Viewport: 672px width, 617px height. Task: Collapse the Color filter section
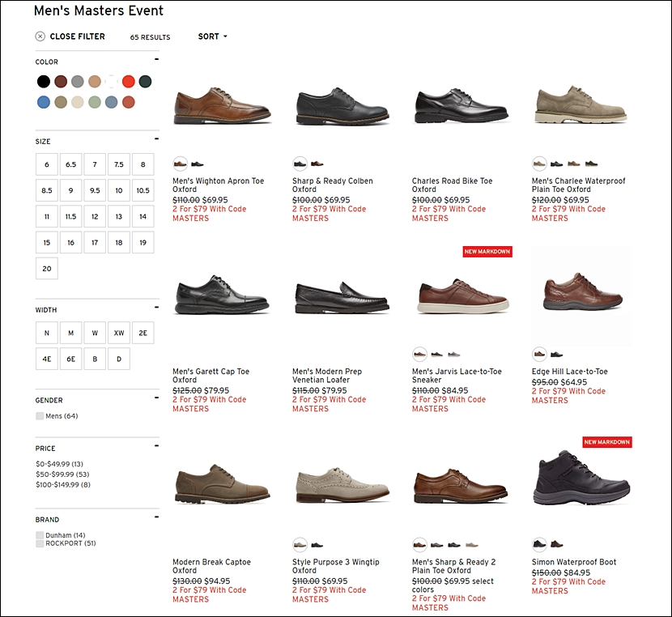coord(156,59)
